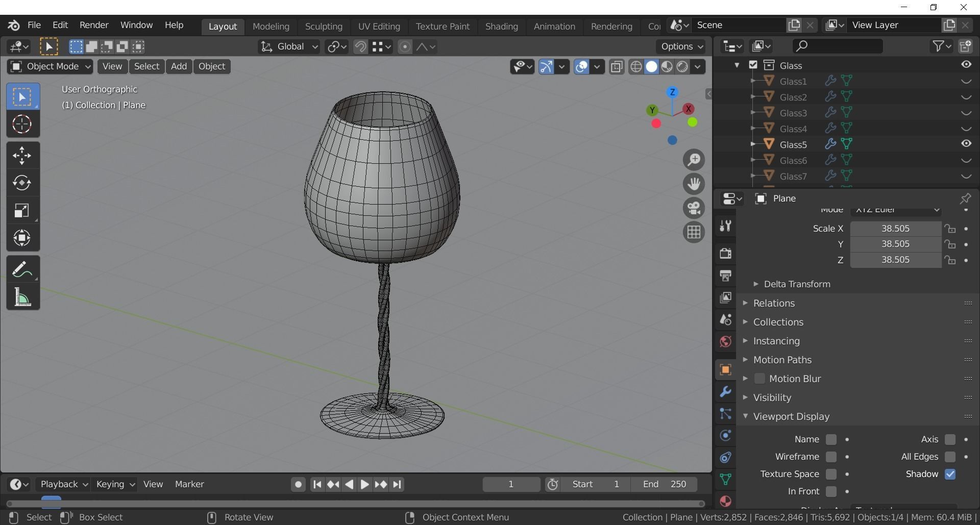980x525 pixels.
Task: Open the Global transform orientation dropdown
Action: pyautogui.click(x=289, y=46)
